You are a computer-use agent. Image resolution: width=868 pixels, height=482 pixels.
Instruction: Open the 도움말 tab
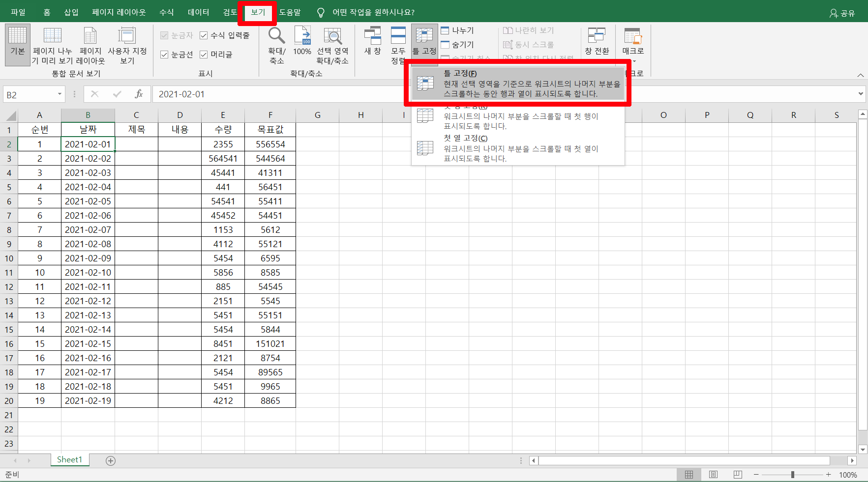pos(290,12)
